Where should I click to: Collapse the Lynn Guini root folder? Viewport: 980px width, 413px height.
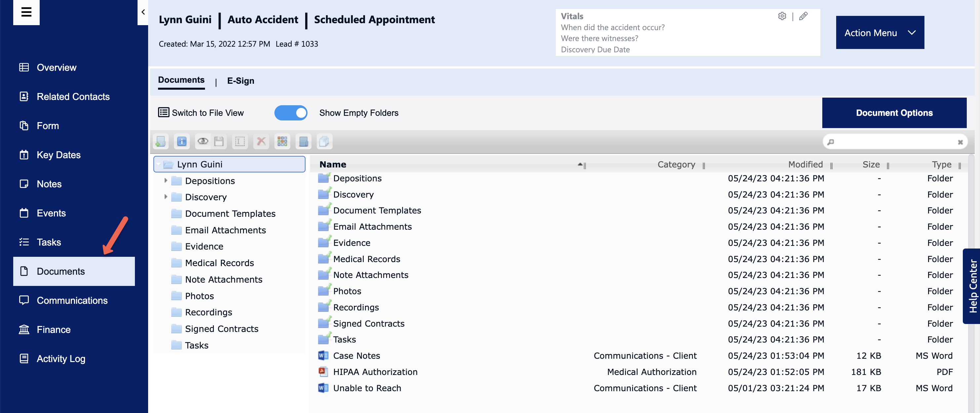coord(158,164)
